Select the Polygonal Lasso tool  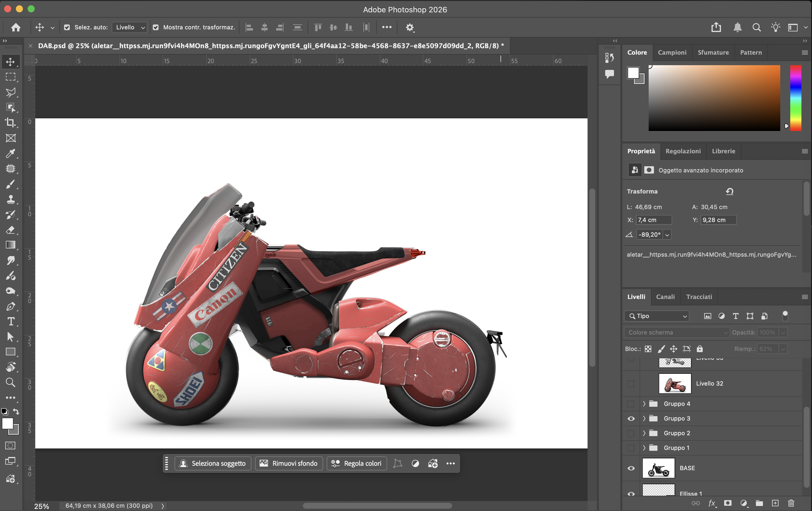11,92
